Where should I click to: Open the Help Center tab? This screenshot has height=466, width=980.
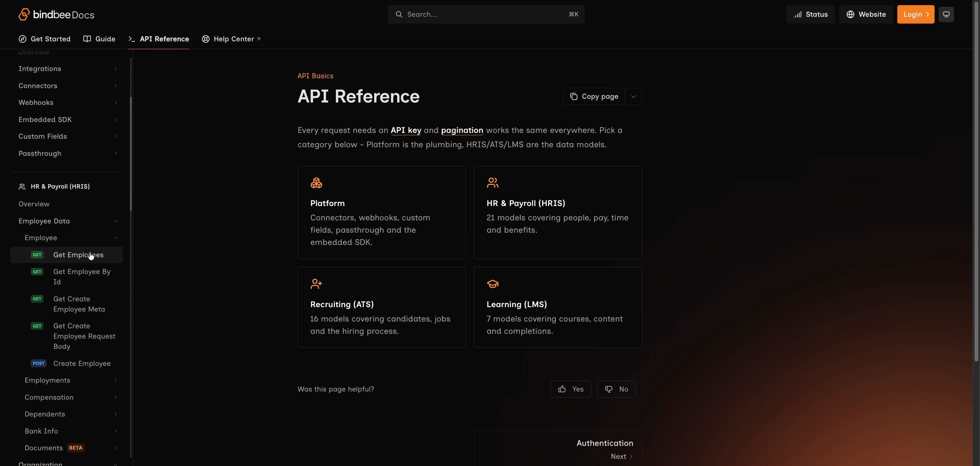coord(231,39)
